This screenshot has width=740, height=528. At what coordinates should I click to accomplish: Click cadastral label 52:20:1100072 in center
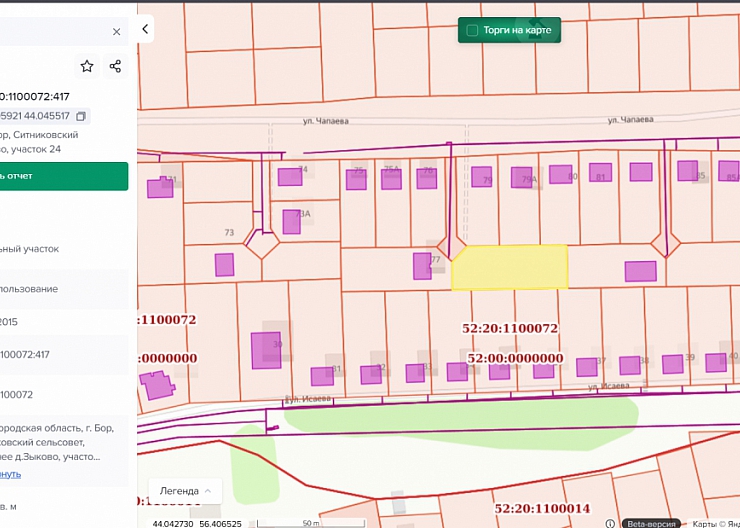point(510,328)
